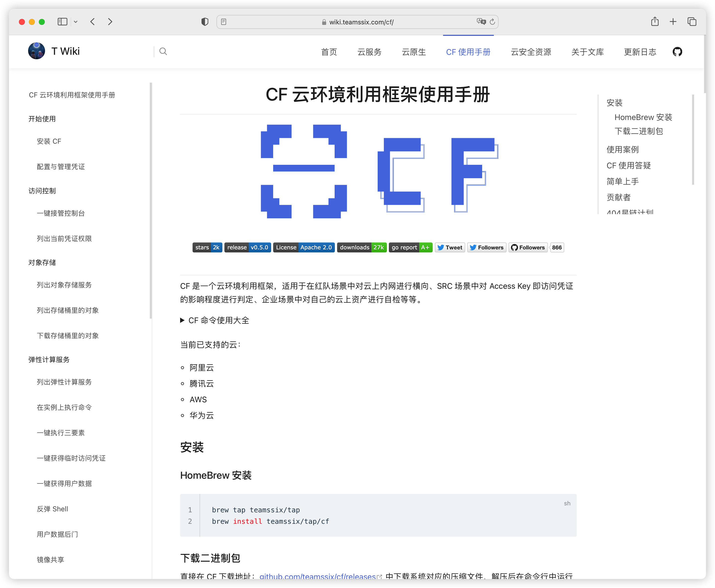Click the Safari sidebar toggle icon
The height and width of the screenshot is (588, 715).
(x=63, y=22)
